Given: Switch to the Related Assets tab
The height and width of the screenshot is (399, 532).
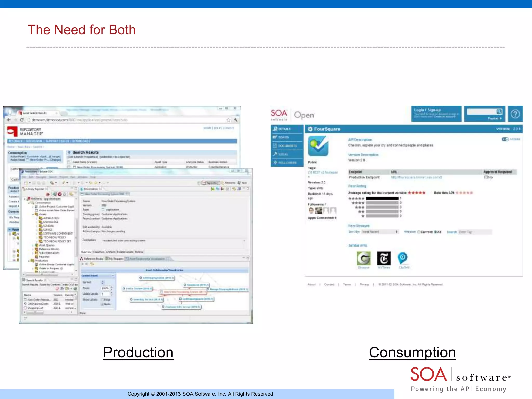Looking at the screenshot, I should click(125, 252).
